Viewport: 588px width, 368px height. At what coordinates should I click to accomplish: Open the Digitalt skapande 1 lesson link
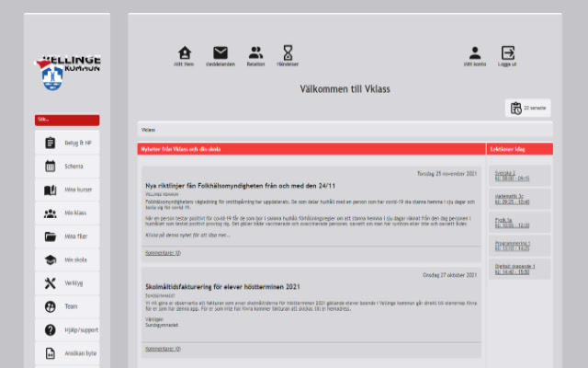pyautogui.click(x=514, y=269)
